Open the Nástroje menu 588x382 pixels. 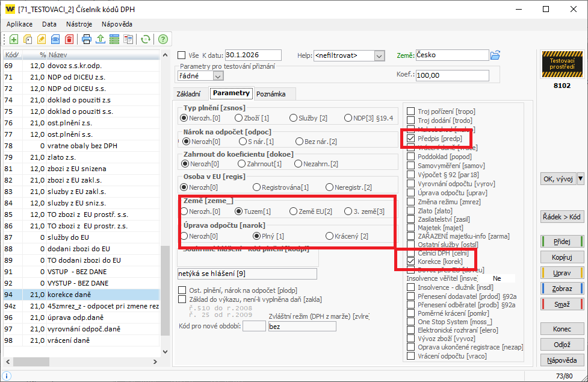click(x=79, y=24)
